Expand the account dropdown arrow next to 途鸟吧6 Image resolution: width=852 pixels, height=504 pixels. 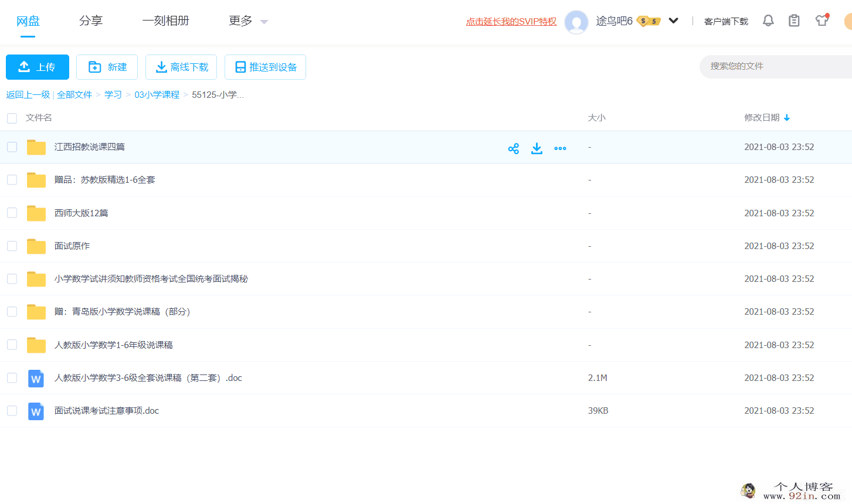(x=674, y=21)
